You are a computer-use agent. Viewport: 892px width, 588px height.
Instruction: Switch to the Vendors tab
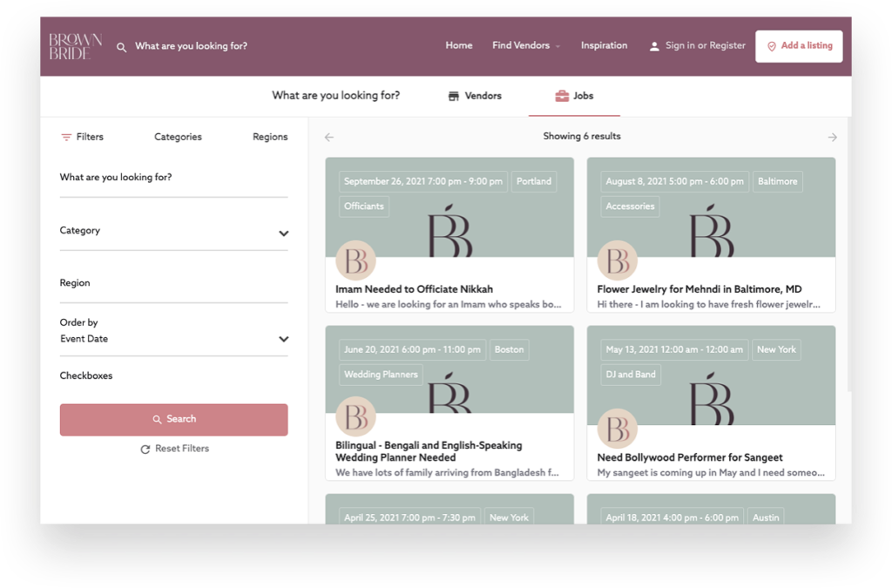click(475, 96)
